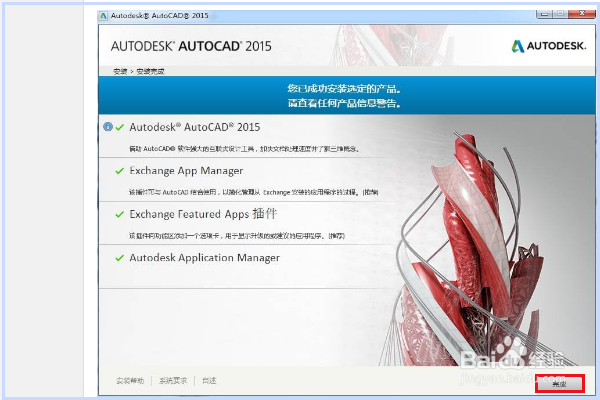Select the Exchange Featured Apps 插件 title
The height and width of the screenshot is (400, 600).
pyautogui.click(x=203, y=214)
